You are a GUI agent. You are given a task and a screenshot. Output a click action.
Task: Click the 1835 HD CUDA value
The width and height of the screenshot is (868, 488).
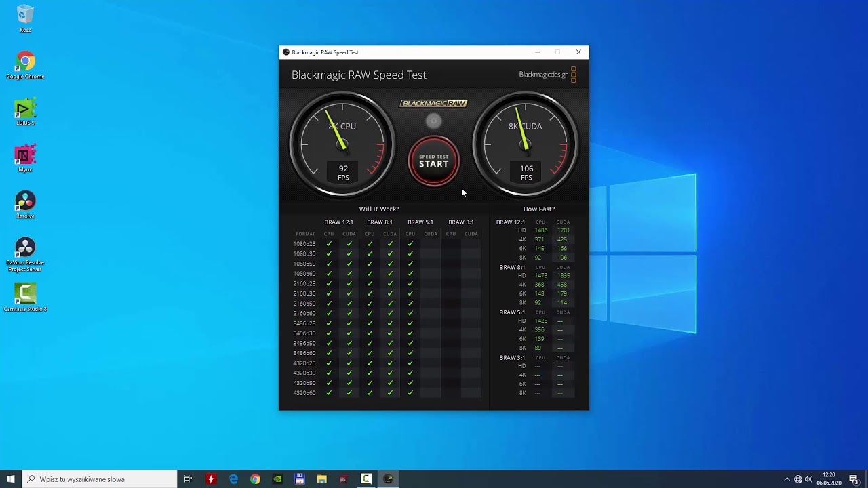(563, 276)
